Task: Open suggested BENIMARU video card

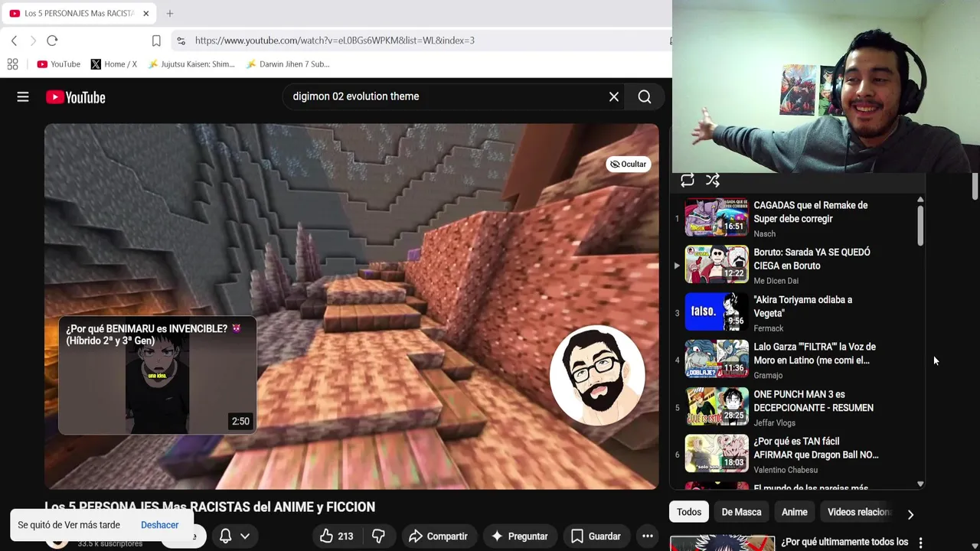Action: tap(157, 376)
